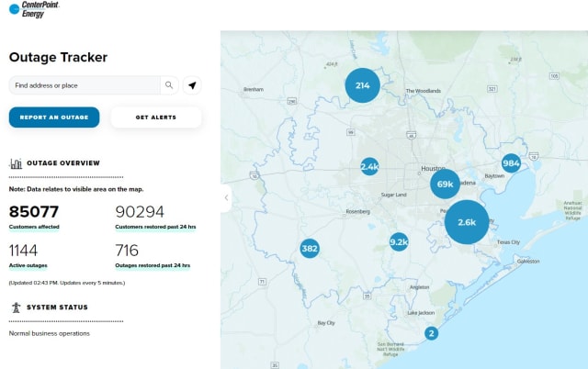Select the 2.4k outage cluster marker
This screenshot has width=588, height=369.
pyautogui.click(x=369, y=167)
